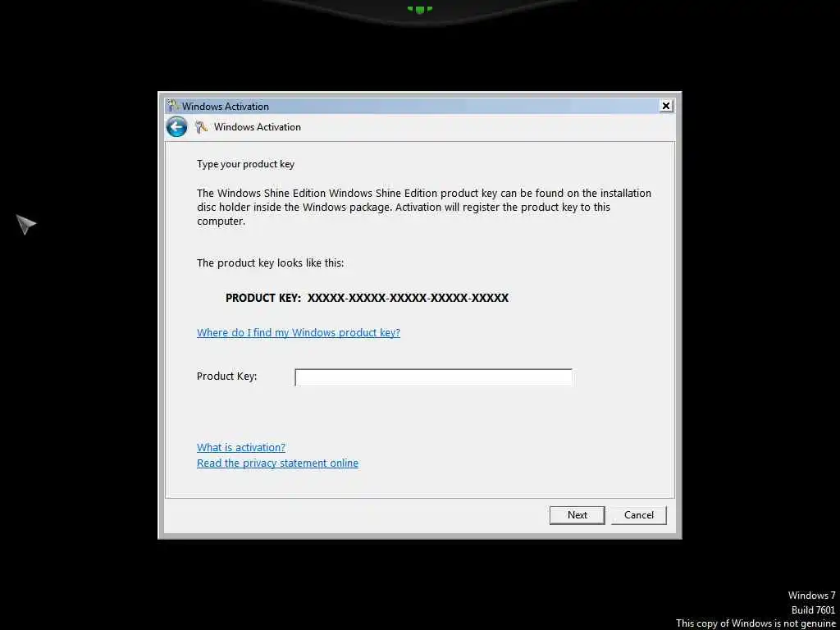Image resolution: width=840 pixels, height=630 pixels.
Task: Open "Read the privacy statement online" link
Action: (277, 463)
